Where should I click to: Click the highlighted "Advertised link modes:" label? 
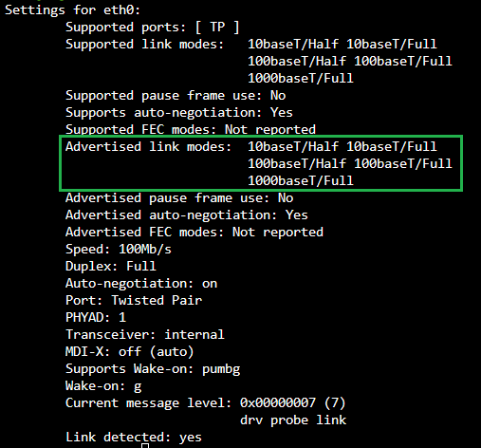pyautogui.click(x=148, y=147)
